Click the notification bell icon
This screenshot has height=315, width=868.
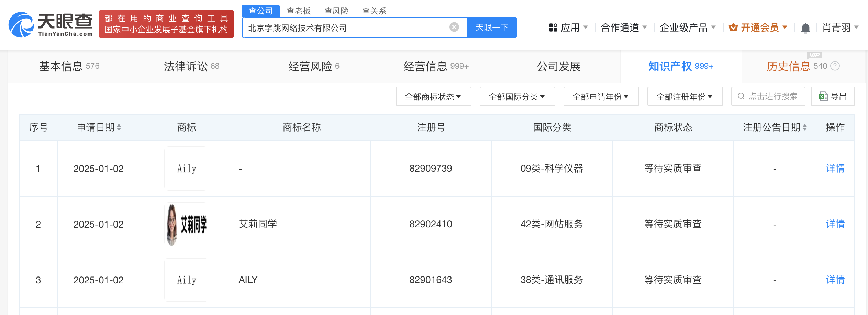point(806,28)
